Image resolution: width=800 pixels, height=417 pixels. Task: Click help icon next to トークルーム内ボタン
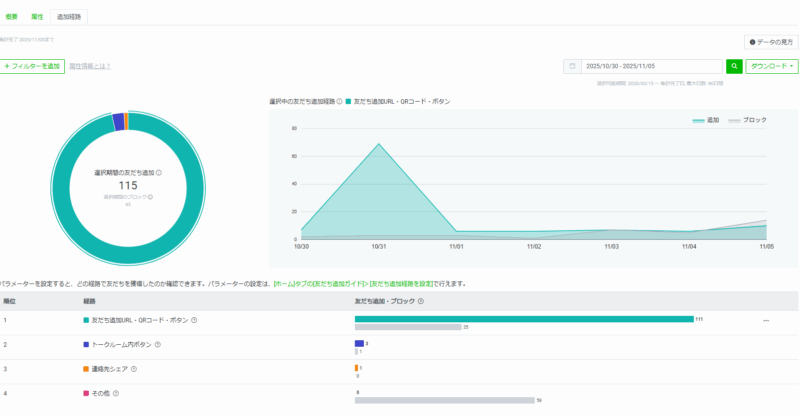pos(158,344)
